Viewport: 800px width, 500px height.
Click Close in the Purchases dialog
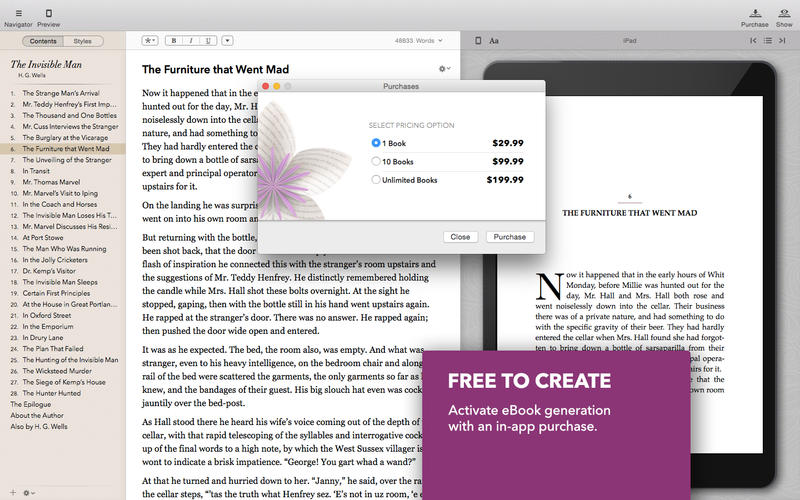pos(460,237)
